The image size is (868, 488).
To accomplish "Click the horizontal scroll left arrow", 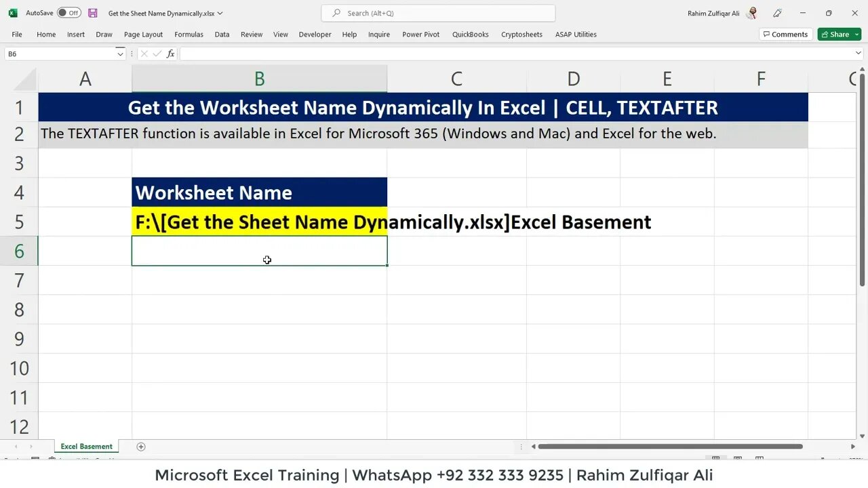I will (533, 447).
